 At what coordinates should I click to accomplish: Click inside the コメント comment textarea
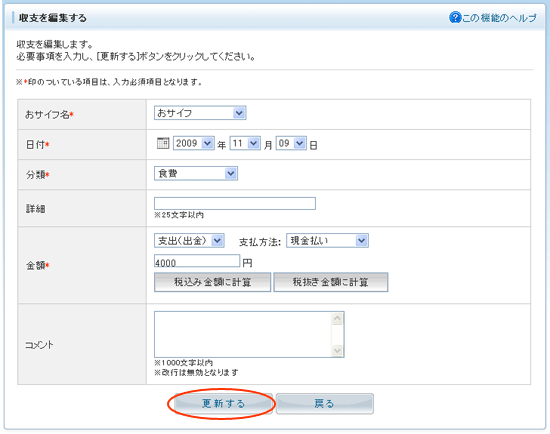coord(243,334)
